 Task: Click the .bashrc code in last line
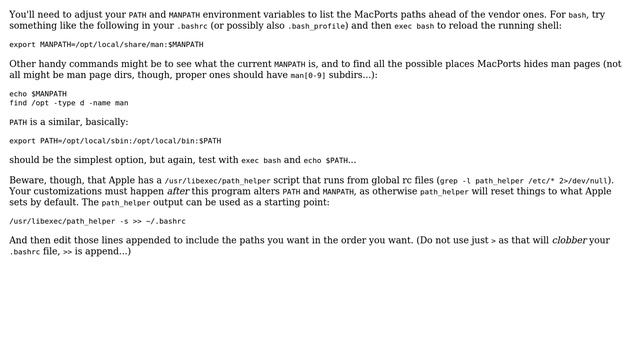pyautogui.click(x=24, y=252)
